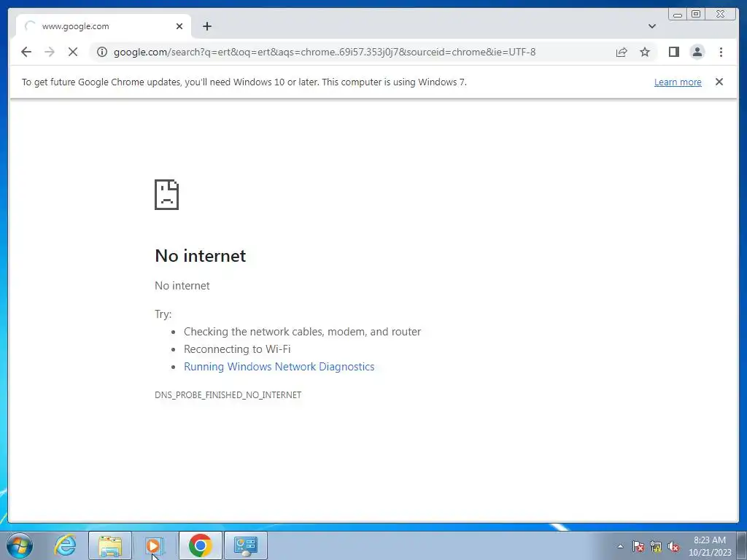Open the network status tray icon
The width and height of the screenshot is (747, 560).
tap(656, 546)
